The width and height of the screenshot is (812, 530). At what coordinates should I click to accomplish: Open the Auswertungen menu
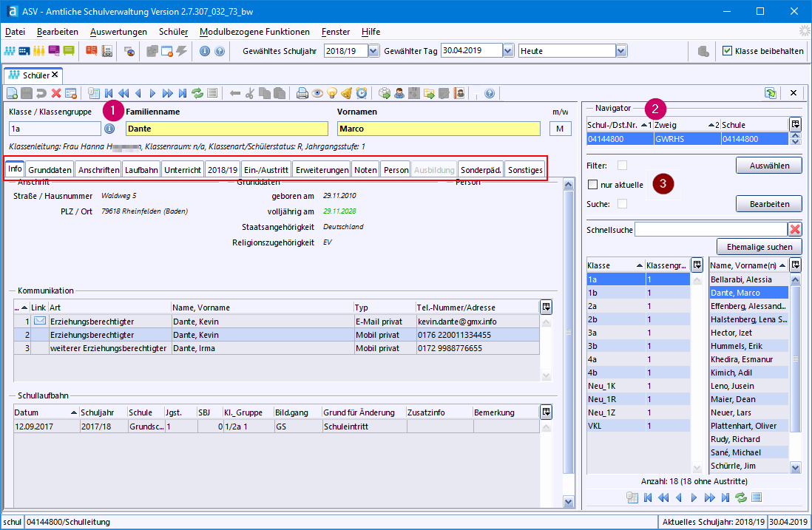[118, 32]
